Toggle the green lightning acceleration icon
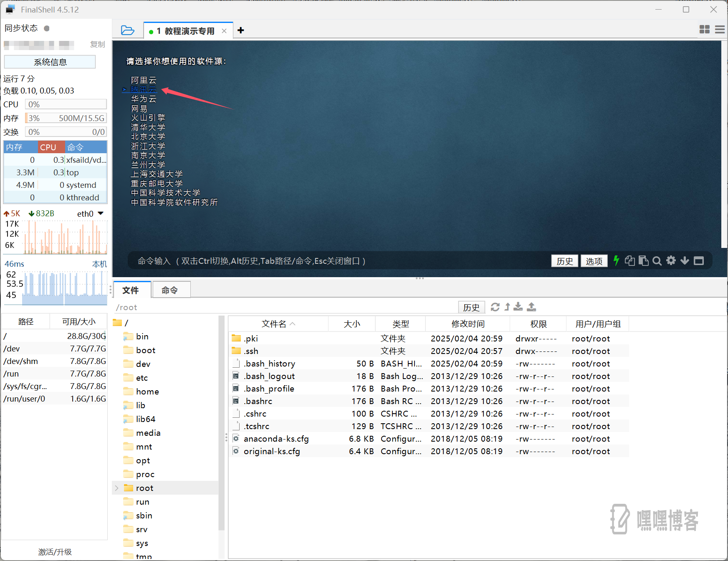 click(x=617, y=261)
